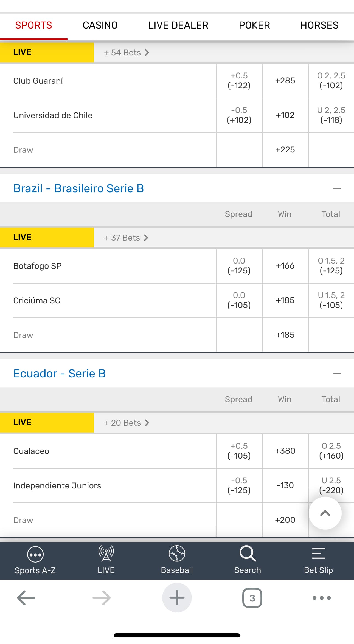Open the Sports A-Z menu icon

35,554
